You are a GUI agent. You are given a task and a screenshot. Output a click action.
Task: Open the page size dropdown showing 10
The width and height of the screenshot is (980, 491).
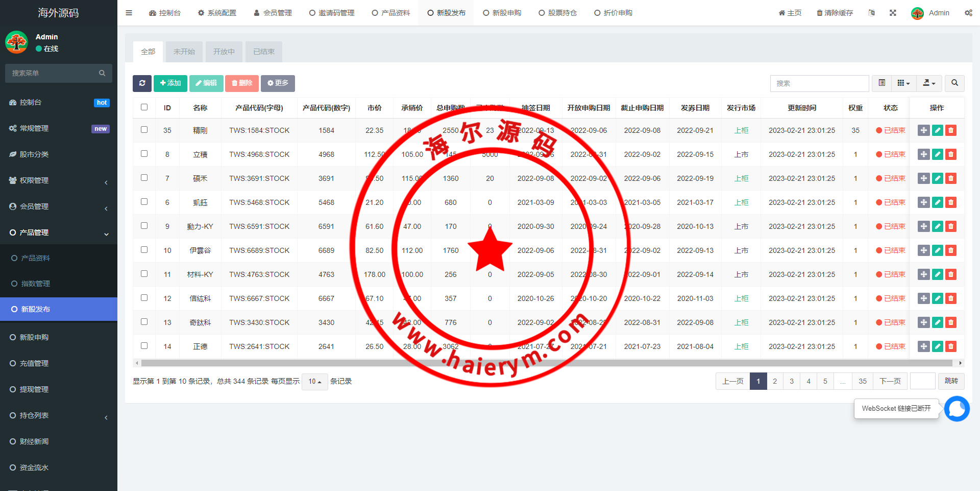point(314,382)
